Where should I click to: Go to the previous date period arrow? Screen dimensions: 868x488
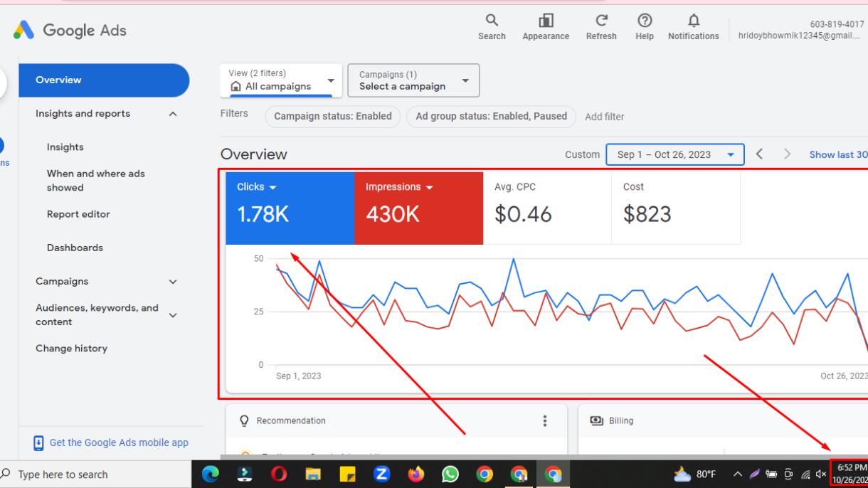pos(760,154)
